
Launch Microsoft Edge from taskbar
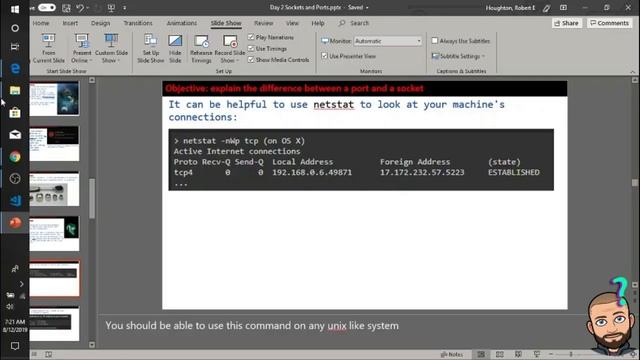[x=15, y=69]
